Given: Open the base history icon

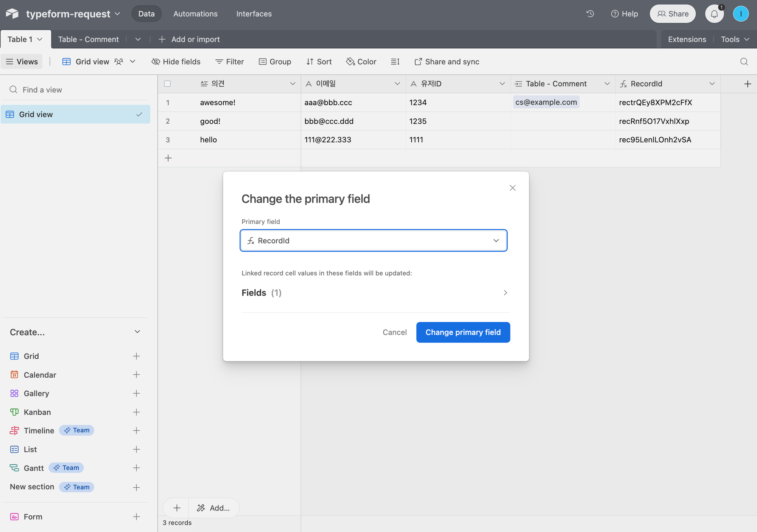Looking at the screenshot, I should pos(590,14).
